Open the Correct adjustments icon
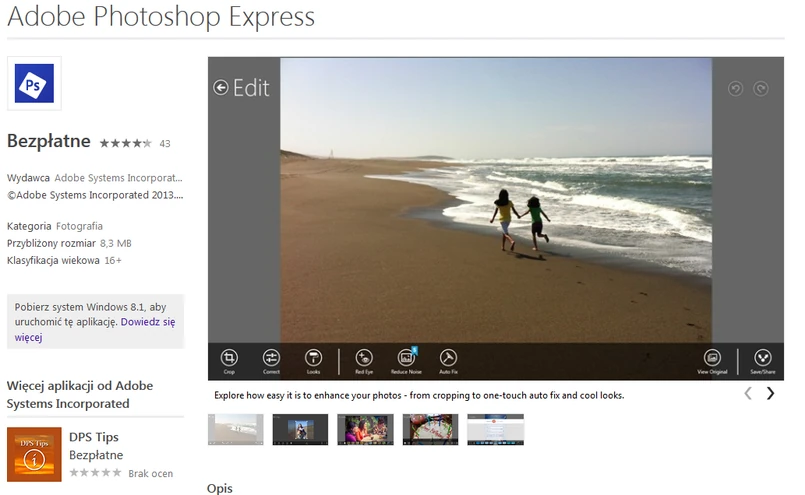 [271, 357]
